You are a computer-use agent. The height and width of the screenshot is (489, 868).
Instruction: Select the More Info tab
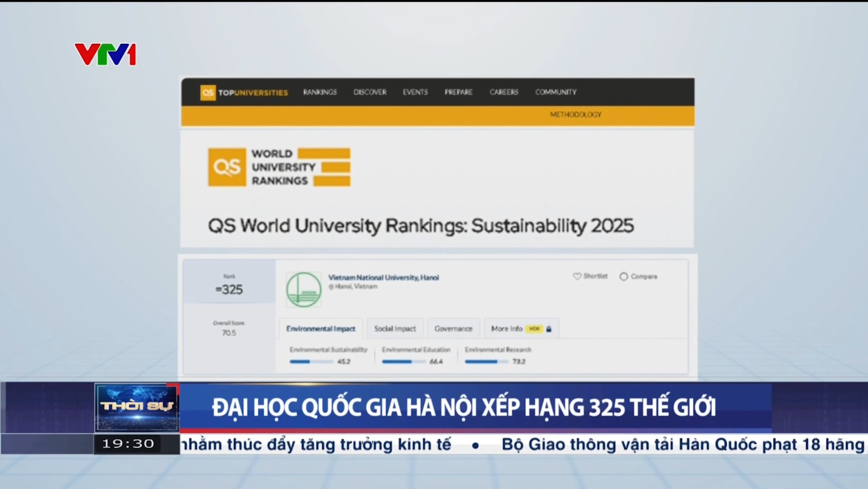pos(521,328)
